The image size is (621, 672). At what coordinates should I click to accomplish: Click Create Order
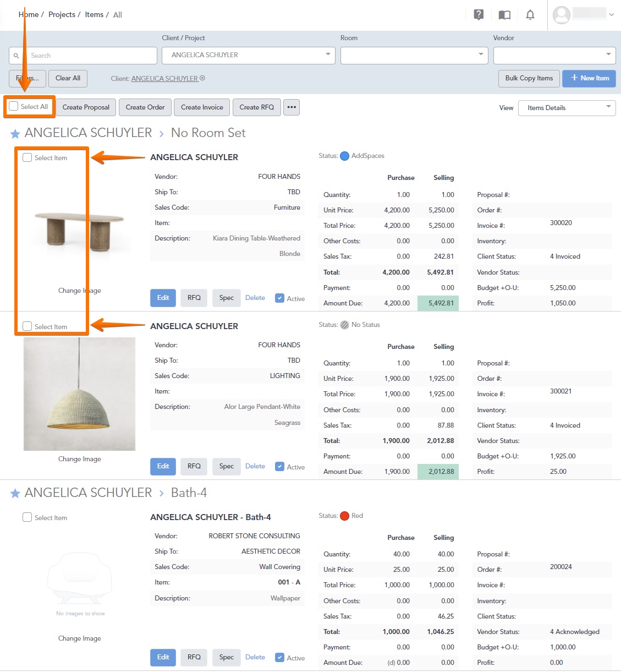coord(145,107)
